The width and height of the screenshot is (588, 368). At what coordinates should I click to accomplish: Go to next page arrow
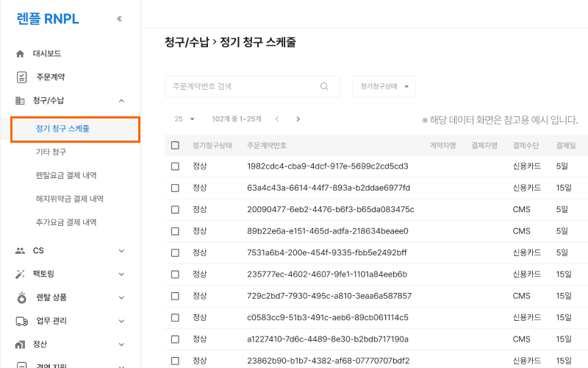(x=298, y=118)
